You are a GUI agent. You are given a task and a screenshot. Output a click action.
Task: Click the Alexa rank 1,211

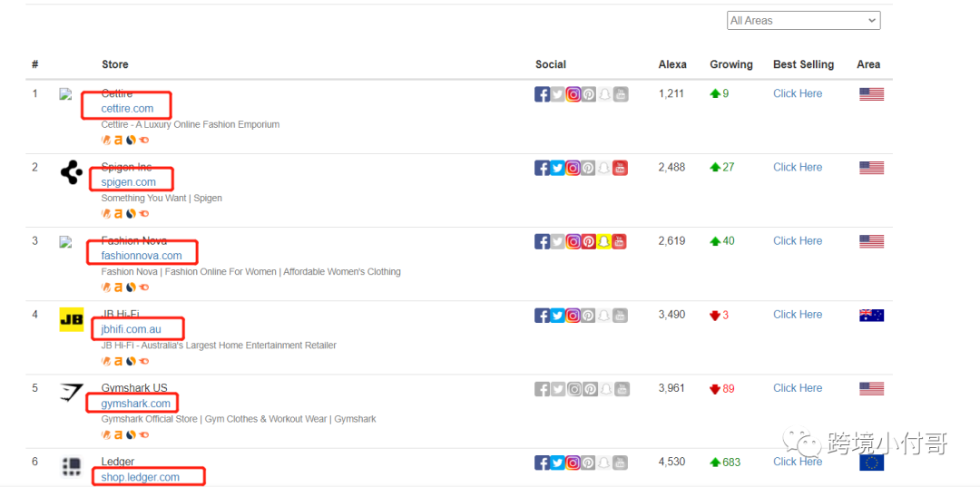tap(671, 93)
